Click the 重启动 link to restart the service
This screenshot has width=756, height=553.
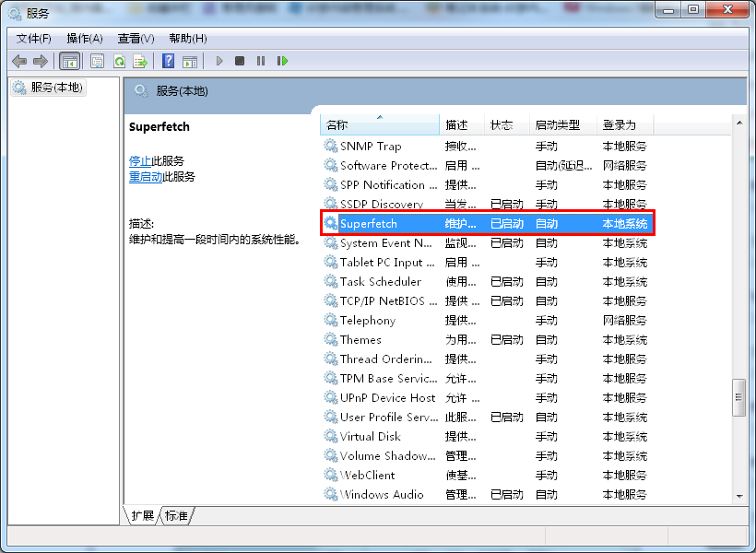click(146, 177)
